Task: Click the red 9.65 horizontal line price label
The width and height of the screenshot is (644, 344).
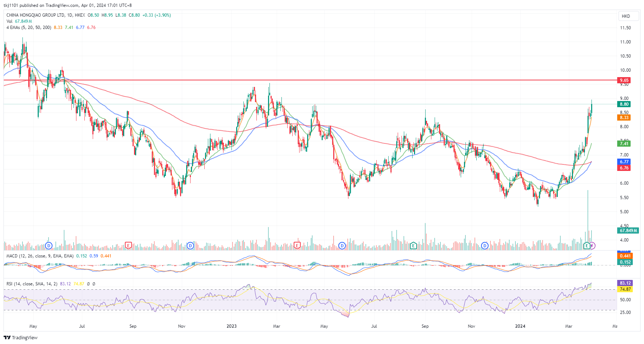Action: pyautogui.click(x=624, y=80)
